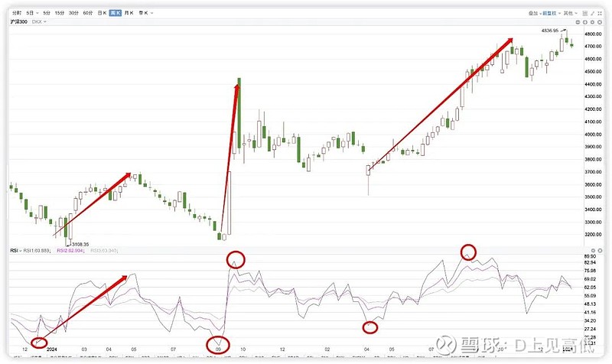Activate the drawing pencil tool icon
612x364 pixels.
592,13
